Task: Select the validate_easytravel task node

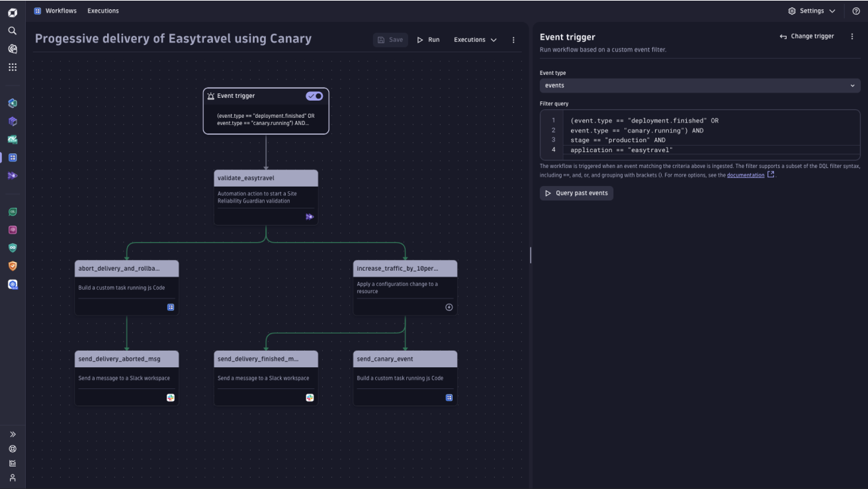Action: 266,197
